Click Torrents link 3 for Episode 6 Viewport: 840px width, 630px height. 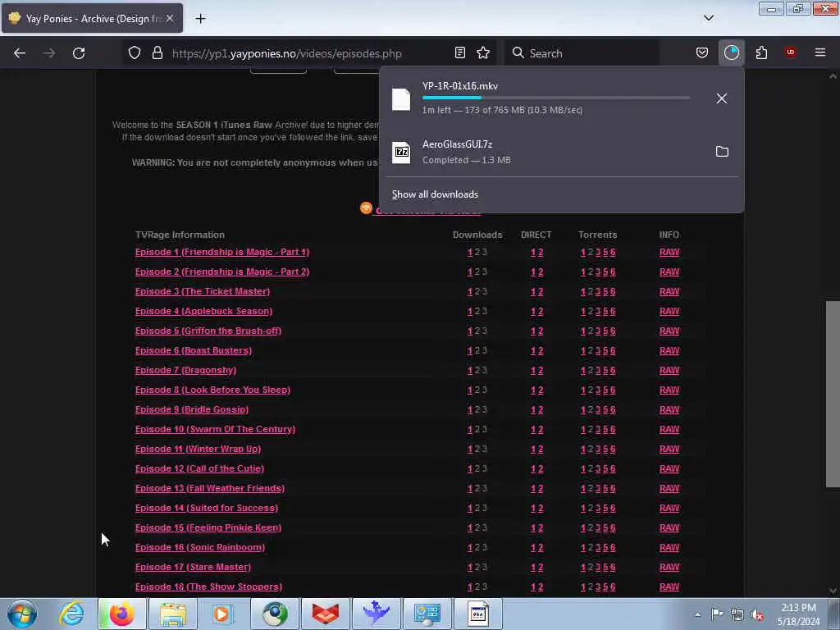(598, 351)
